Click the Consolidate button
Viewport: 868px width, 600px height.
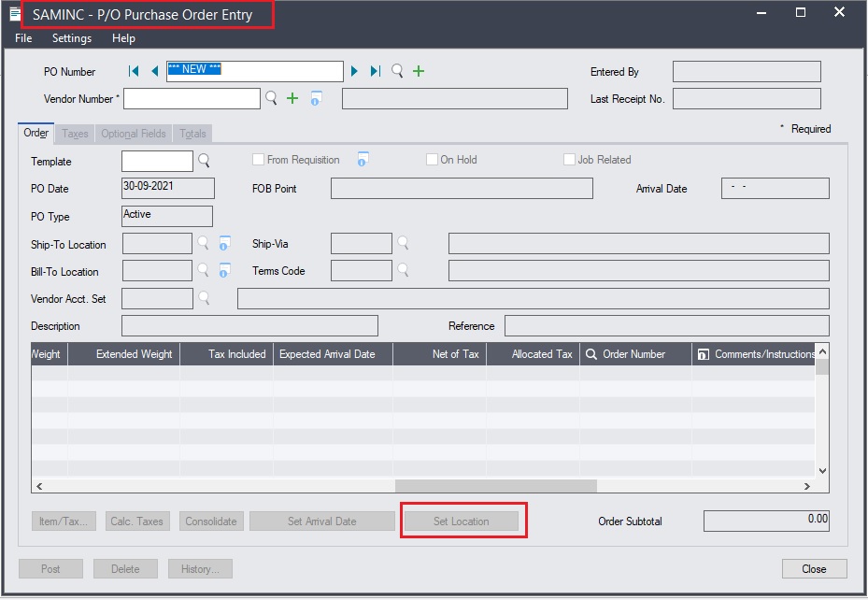point(211,521)
